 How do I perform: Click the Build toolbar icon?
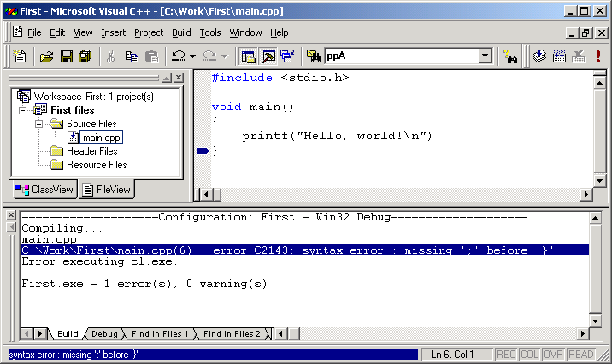pyautogui.click(x=559, y=56)
